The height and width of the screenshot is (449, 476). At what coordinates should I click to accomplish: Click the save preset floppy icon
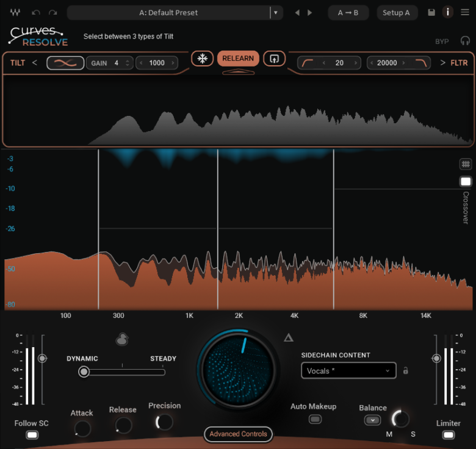pyautogui.click(x=431, y=13)
